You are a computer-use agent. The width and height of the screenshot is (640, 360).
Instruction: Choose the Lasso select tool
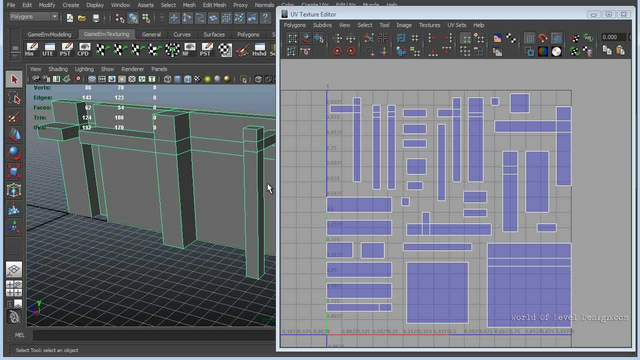tap(14, 98)
